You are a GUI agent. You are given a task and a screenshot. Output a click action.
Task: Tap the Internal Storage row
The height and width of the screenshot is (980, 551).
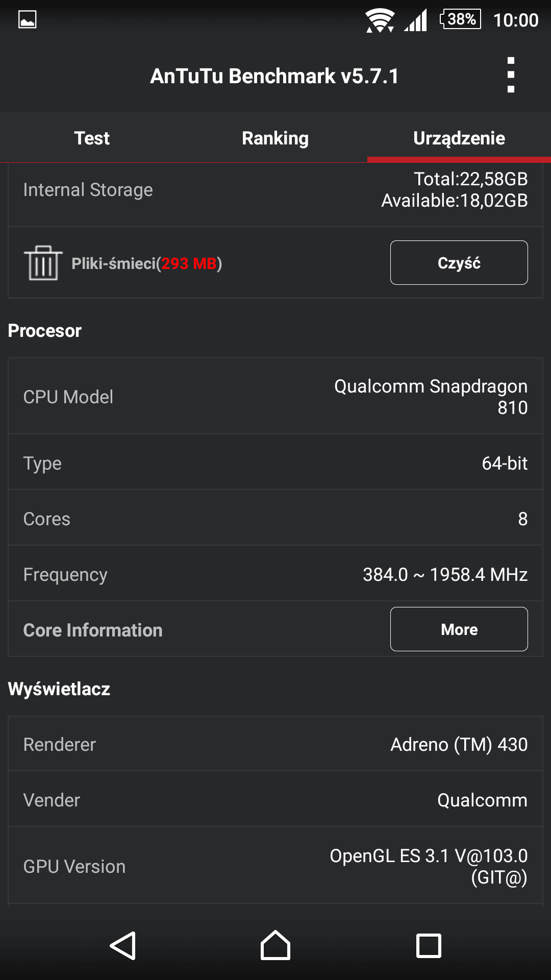click(275, 190)
